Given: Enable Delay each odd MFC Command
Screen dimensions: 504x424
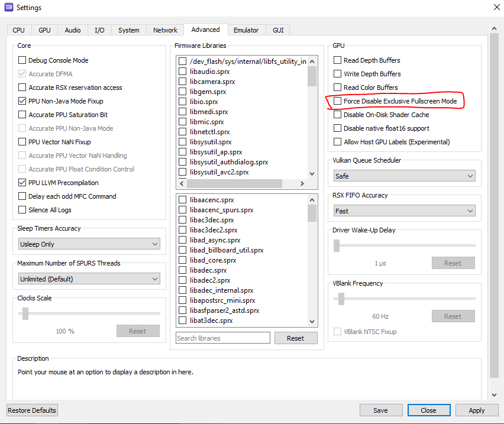Looking at the screenshot, I should coord(22,196).
